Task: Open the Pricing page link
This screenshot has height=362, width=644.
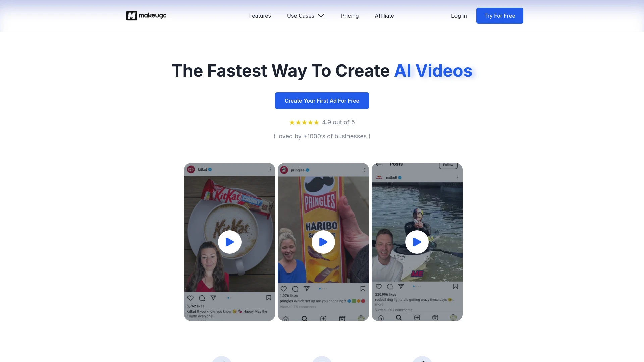Action: pos(350,15)
